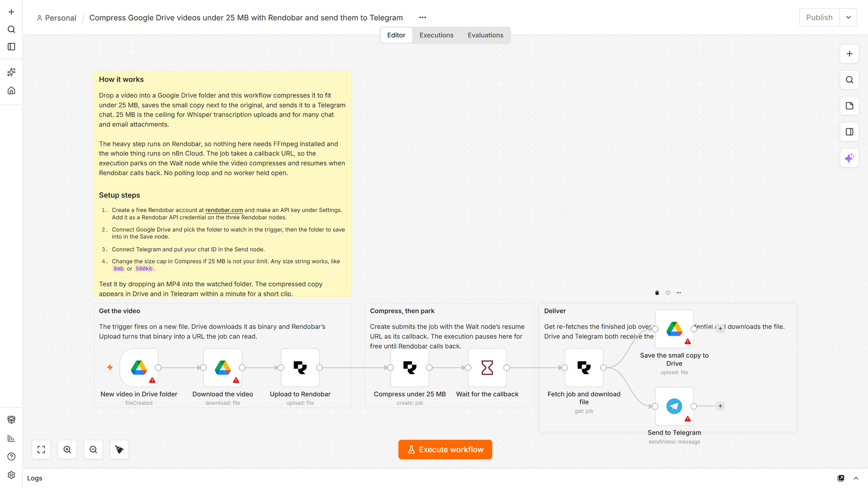Click the 'Compress, then park' sticky title
This screenshot has height=488, width=868.
click(402, 311)
